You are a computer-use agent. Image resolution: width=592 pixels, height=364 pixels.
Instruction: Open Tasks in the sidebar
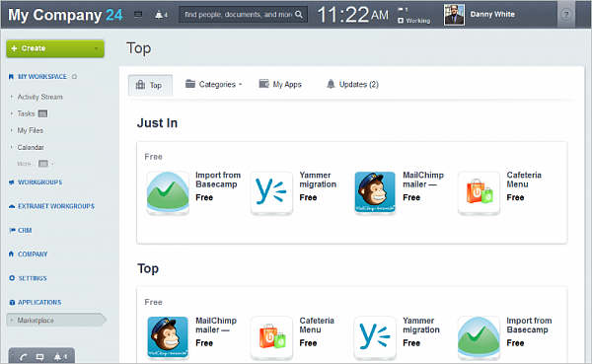coord(26,113)
